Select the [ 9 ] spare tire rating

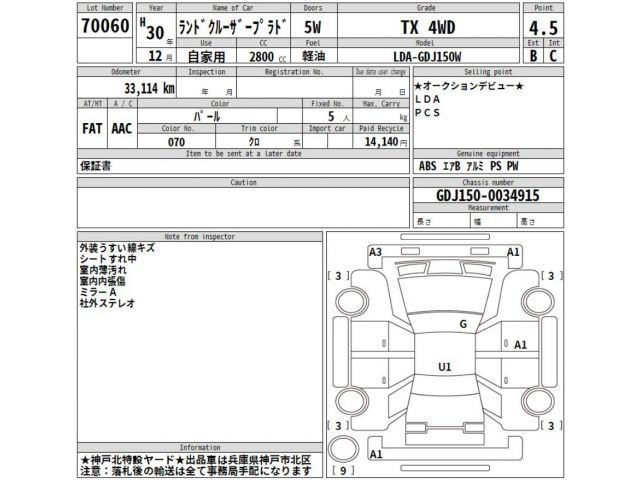(x=343, y=471)
